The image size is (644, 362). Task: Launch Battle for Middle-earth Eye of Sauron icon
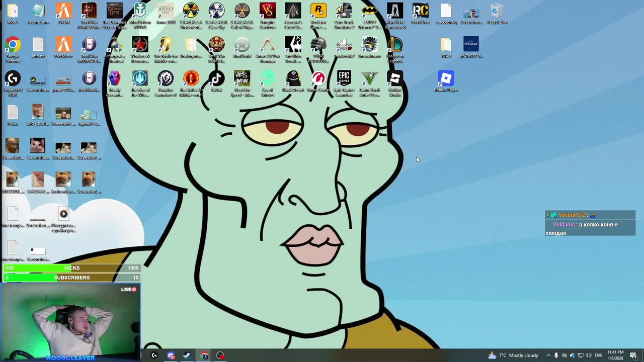(191, 83)
